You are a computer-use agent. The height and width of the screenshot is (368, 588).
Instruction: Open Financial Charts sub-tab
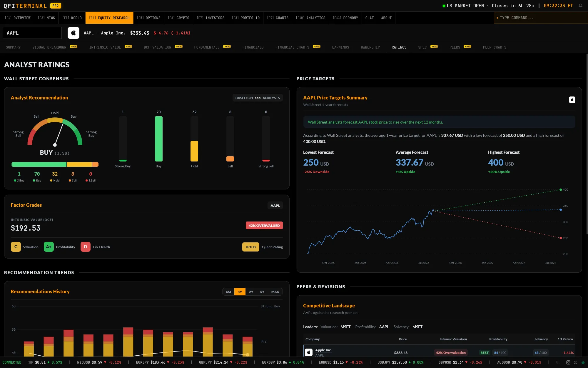(298, 47)
